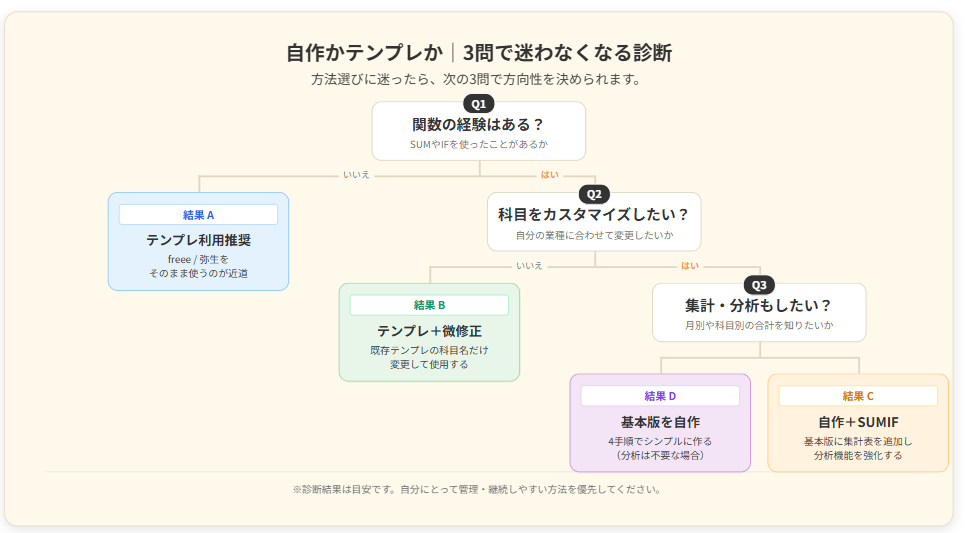Select the 結果 D label tag
The width and height of the screenshot is (965, 533).
coord(660,396)
